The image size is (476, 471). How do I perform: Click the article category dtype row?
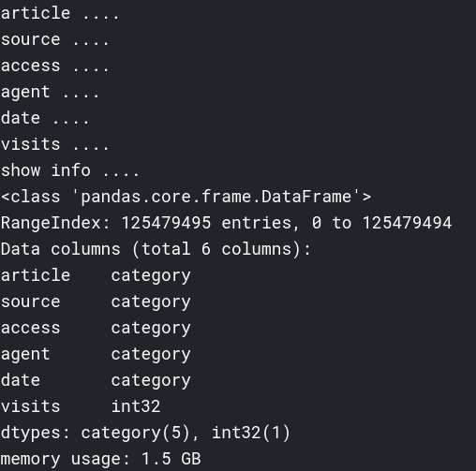(x=96, y=276)
